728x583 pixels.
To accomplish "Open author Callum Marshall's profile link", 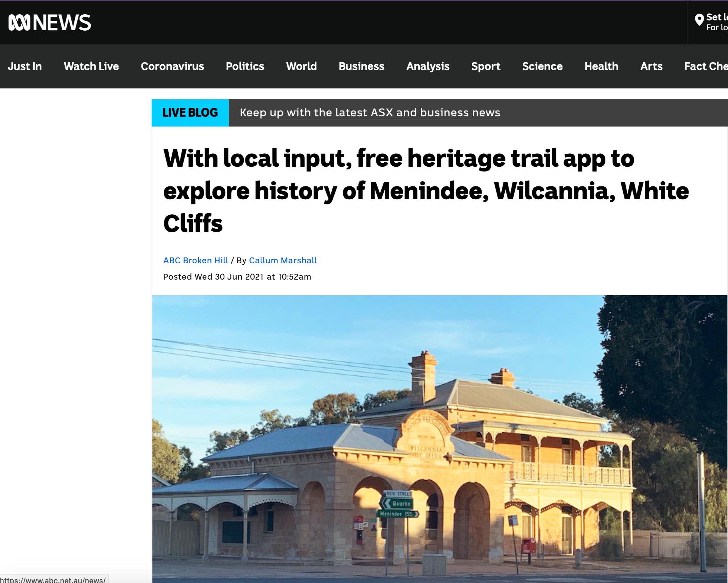I will 283,260.
